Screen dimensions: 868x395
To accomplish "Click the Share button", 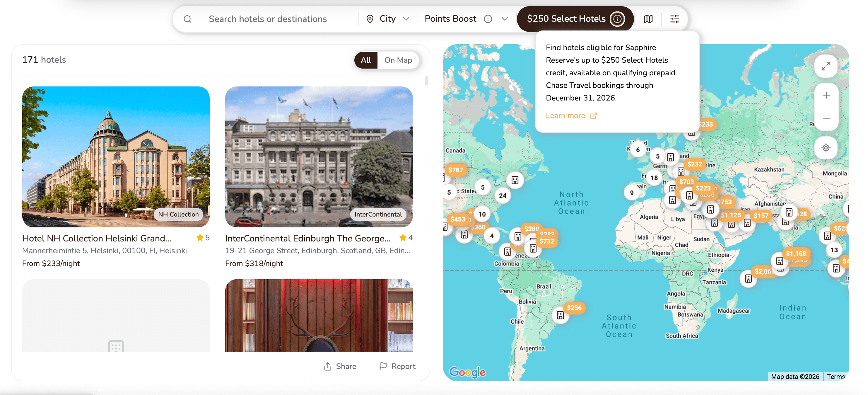I will 340,366.
